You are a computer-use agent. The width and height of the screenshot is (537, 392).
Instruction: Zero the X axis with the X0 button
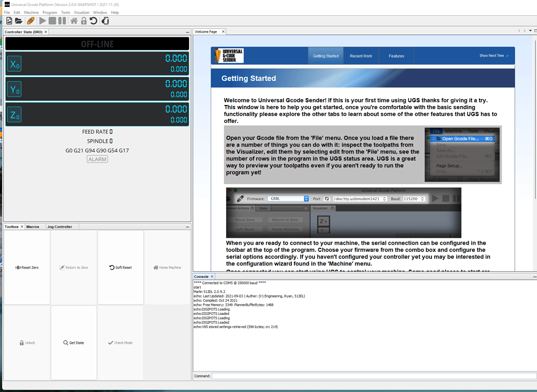tap(14, 63)
